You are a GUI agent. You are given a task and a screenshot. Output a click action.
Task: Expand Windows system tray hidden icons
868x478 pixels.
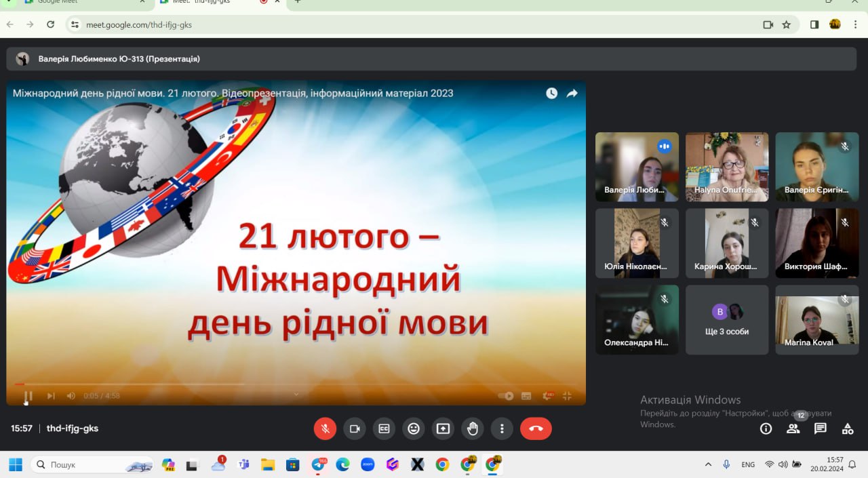(x=708, y=464)
